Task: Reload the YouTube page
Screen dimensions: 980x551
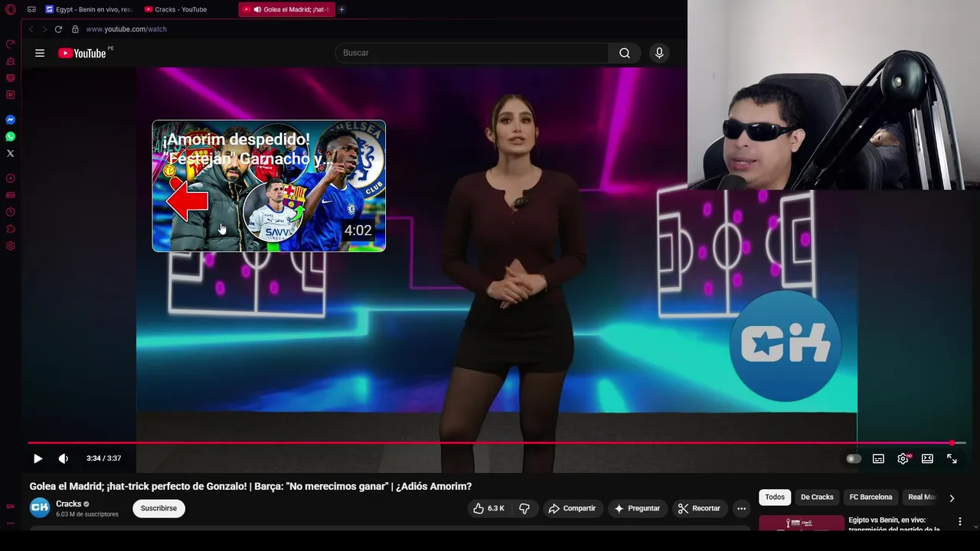Action: pyautogui.click(x=58, y=29)
